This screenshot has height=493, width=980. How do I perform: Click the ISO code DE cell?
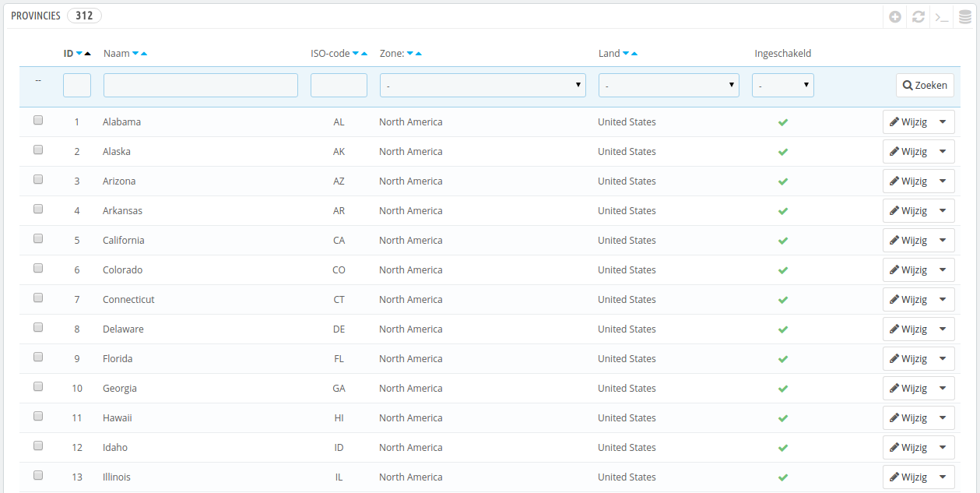click(x=339, y=329)
